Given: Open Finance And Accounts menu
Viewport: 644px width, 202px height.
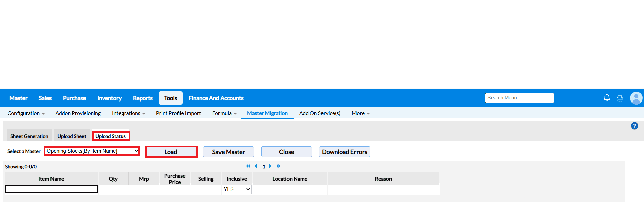Looking at the screenshot, I should click(x=216, y=98).
